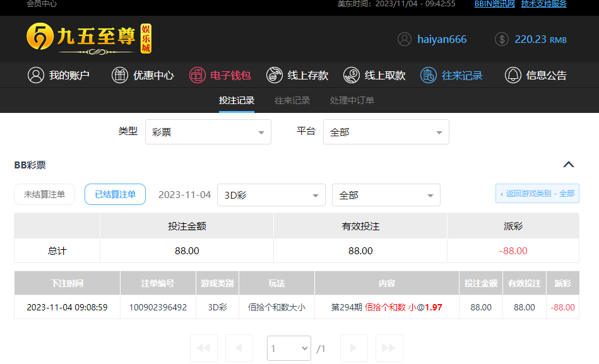Image resolution: width=599 pixels, height=364 pixels.
Task: Click the 优惠中心 gift icon
Action: (x=119, y=75)
